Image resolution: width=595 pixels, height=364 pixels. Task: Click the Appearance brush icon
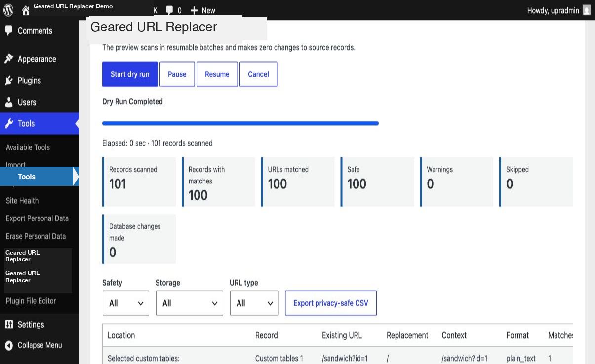9,59
